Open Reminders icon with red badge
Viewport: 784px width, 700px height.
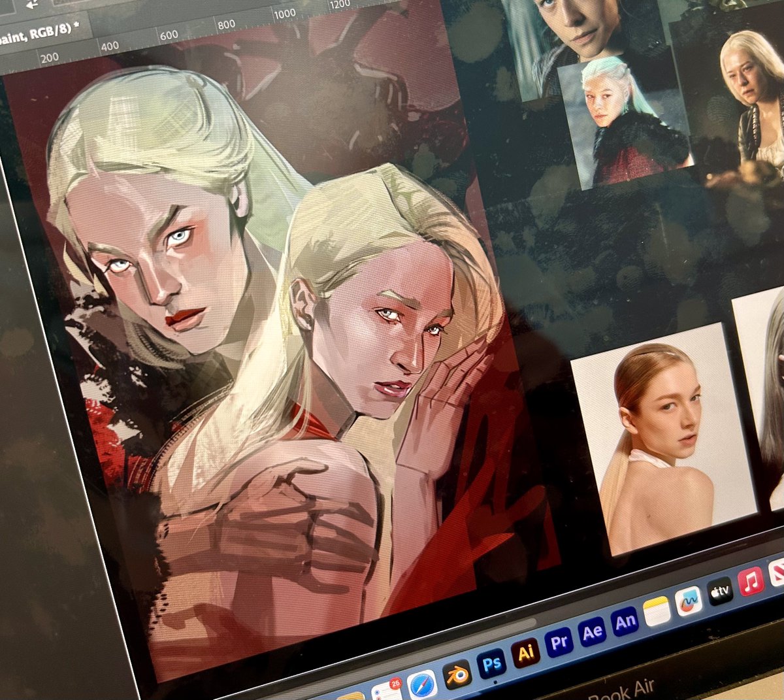[387, 692]
